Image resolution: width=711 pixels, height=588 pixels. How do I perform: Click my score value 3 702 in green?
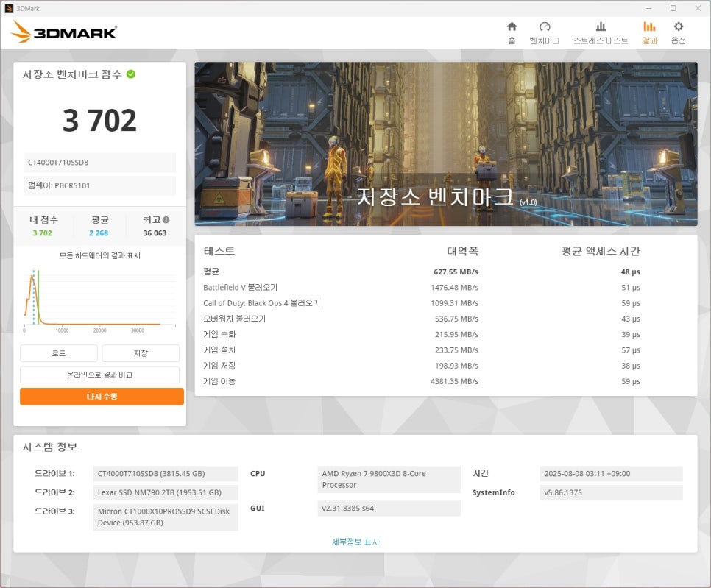tap(42, 233)
